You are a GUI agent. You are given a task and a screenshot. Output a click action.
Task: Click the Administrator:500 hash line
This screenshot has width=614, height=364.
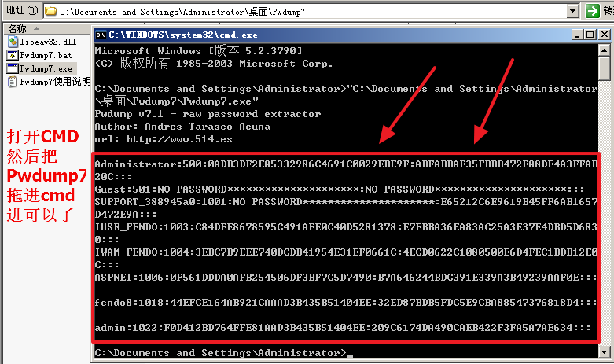pos(346,171)
